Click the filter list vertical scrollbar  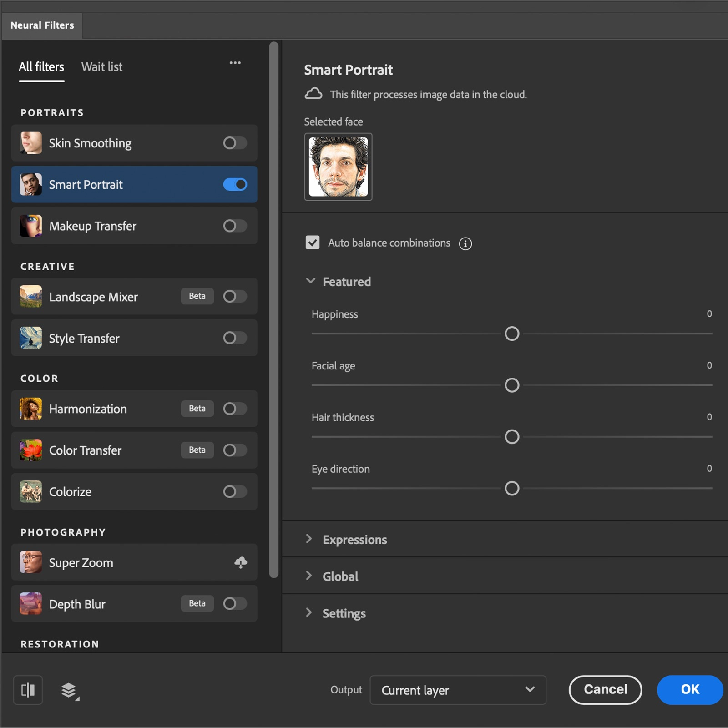pos(273,309)
